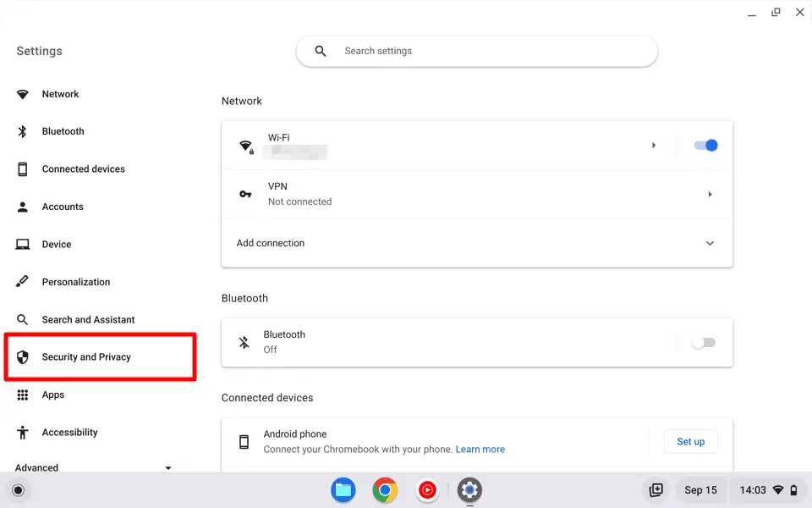
Task: Select Personalization in the sidebar
Action: click(x=76, y=282)
